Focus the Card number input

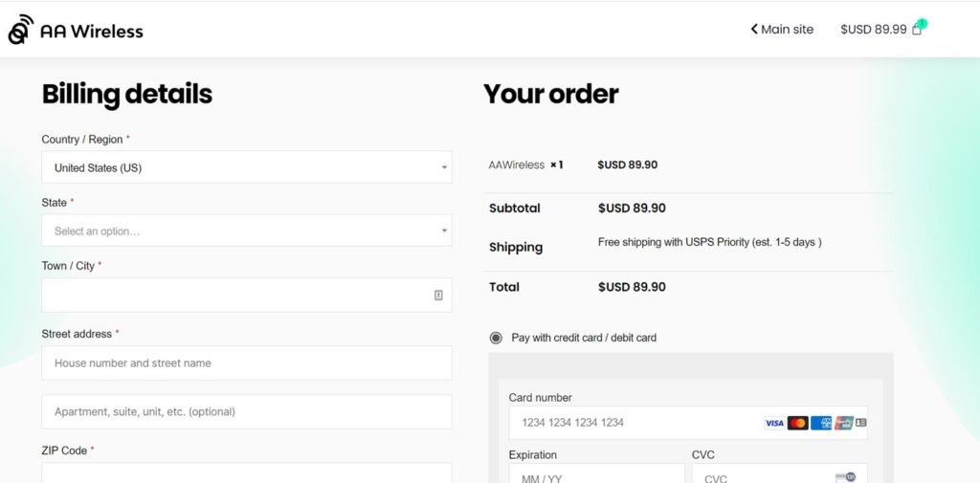632,423
